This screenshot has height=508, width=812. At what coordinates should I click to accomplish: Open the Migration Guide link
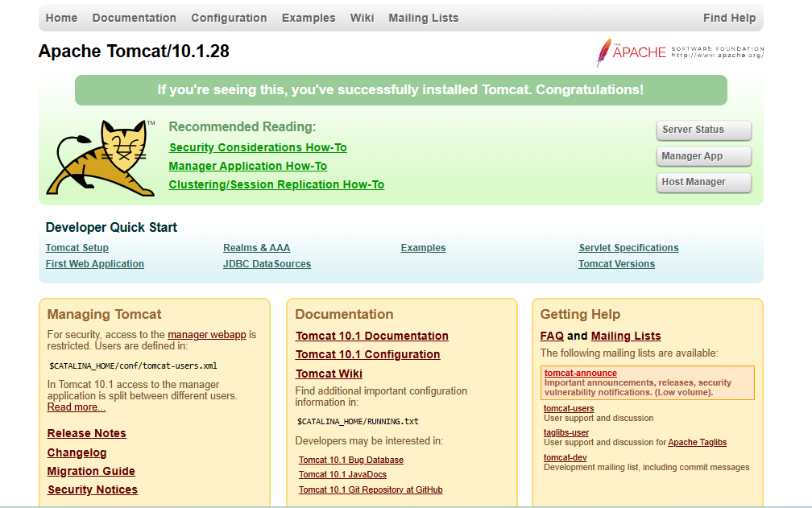[91, 471]
